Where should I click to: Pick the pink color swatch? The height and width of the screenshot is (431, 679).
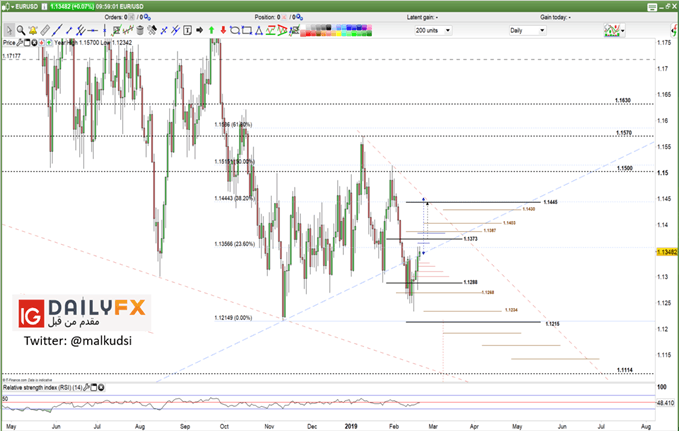point(369,27)
